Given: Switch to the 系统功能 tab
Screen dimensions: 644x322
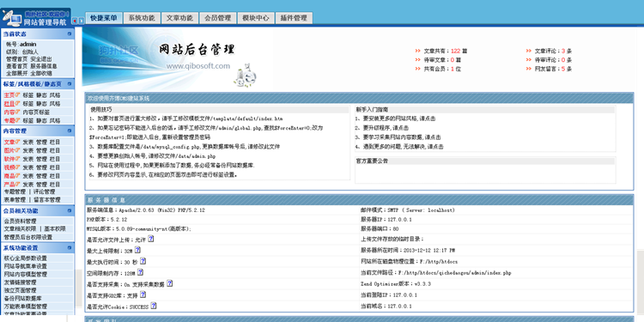Looking at the screenshot, I should point(142,18).
